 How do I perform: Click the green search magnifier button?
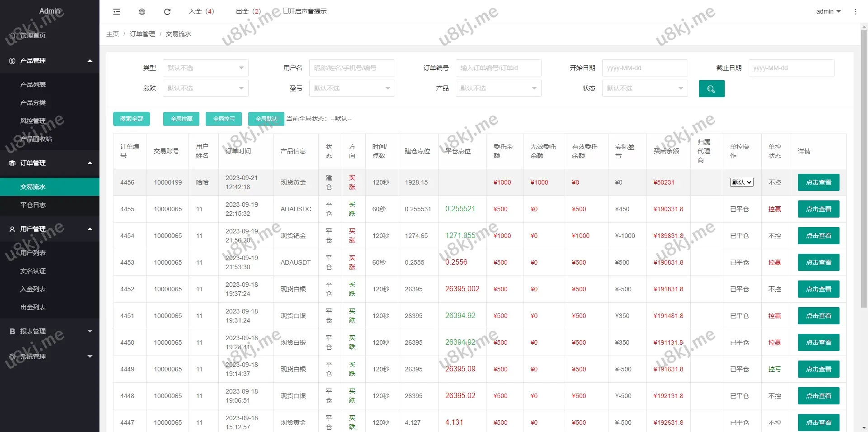pyautogui.click(x=711, y=89)
